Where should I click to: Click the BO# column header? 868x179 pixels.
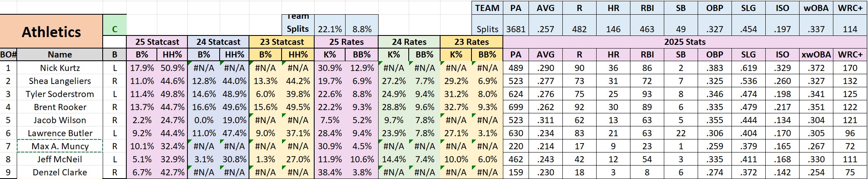[9, 55]
